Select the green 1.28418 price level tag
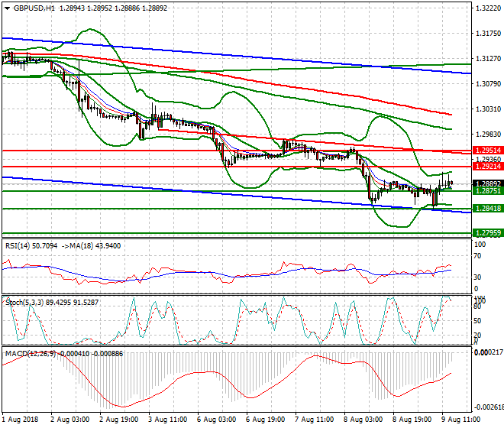 pos(486,208)
